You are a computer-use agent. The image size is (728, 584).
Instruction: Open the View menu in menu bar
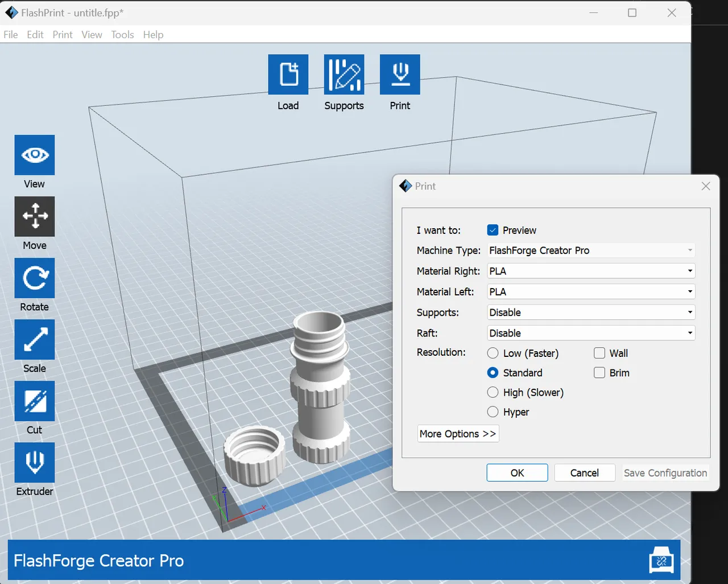click(x=92, y=35)
